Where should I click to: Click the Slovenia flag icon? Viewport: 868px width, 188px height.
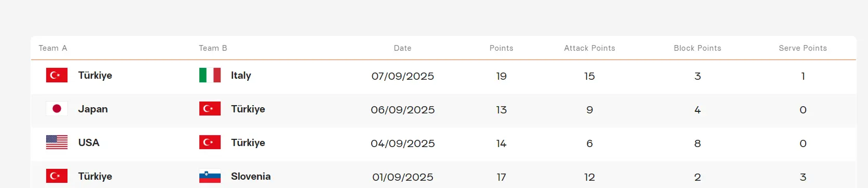pyautogui.click(x=210, y=176)
